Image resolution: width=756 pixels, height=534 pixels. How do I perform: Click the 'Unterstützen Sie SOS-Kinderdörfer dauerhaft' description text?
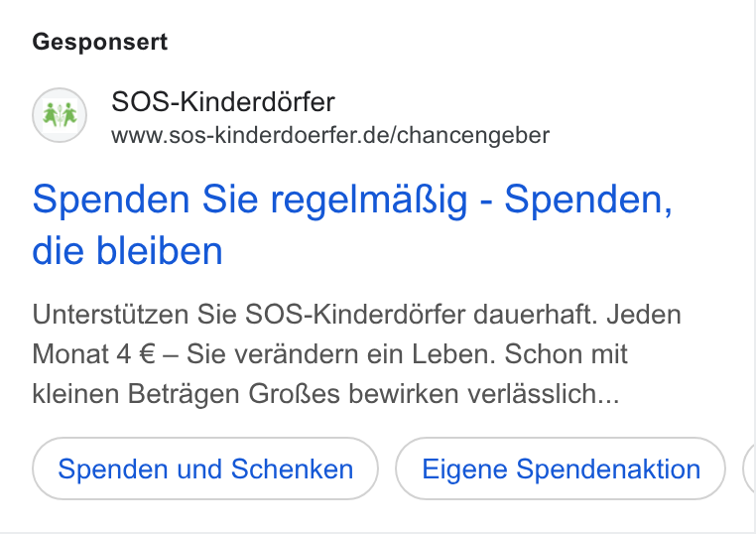click(x=315, y=315)
